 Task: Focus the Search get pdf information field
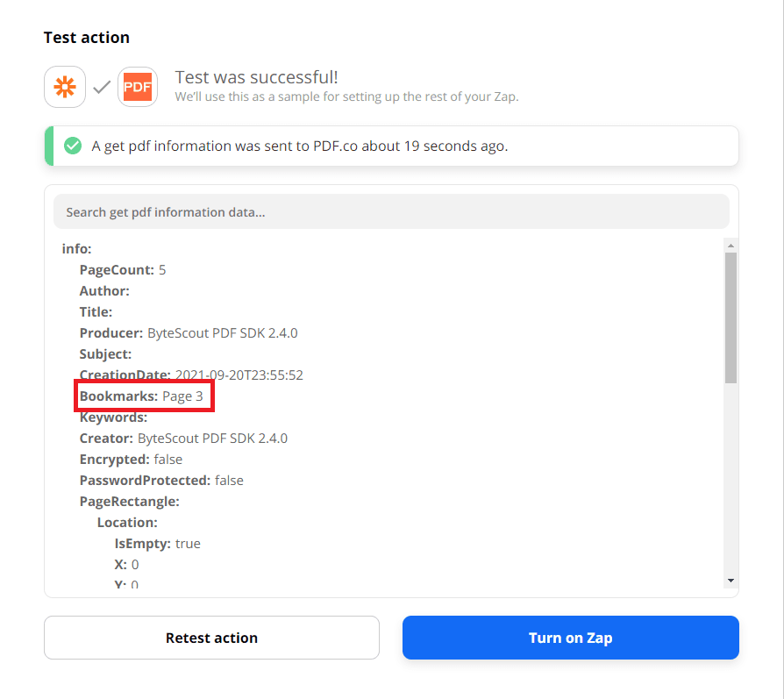click(x=391, y=211)
